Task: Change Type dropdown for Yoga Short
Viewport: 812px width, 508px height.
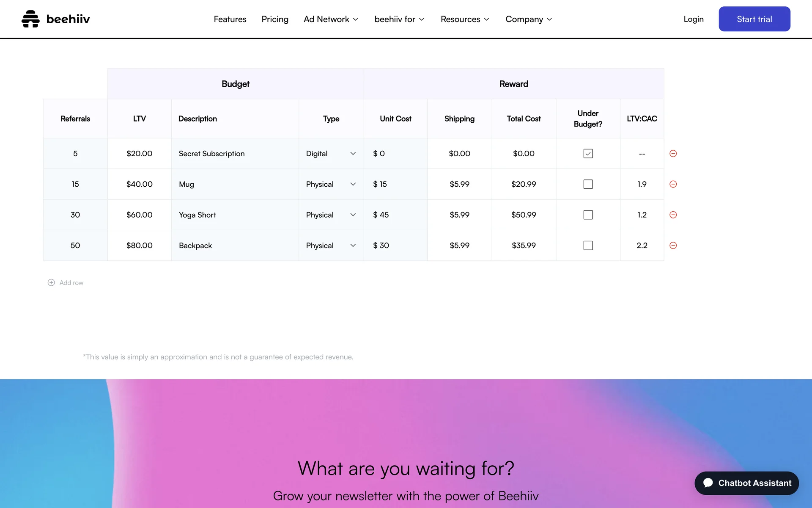Action: click(x=331, y=215)
